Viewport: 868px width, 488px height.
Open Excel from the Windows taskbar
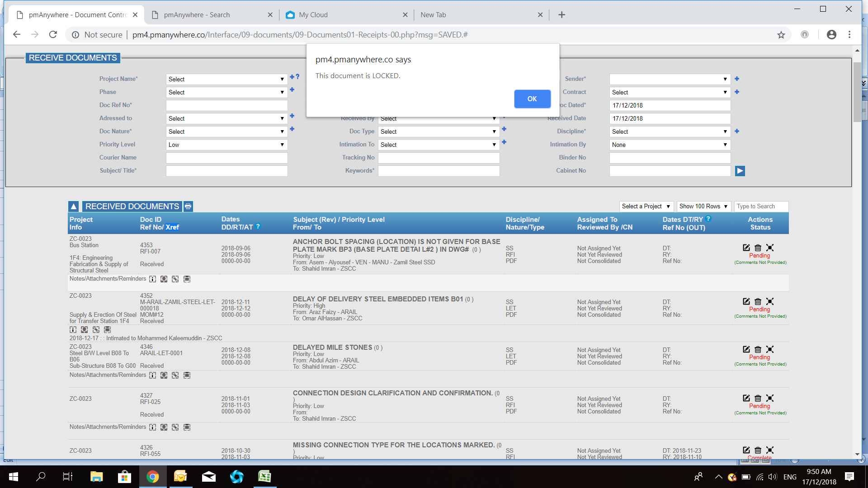[x=264, y=477]
